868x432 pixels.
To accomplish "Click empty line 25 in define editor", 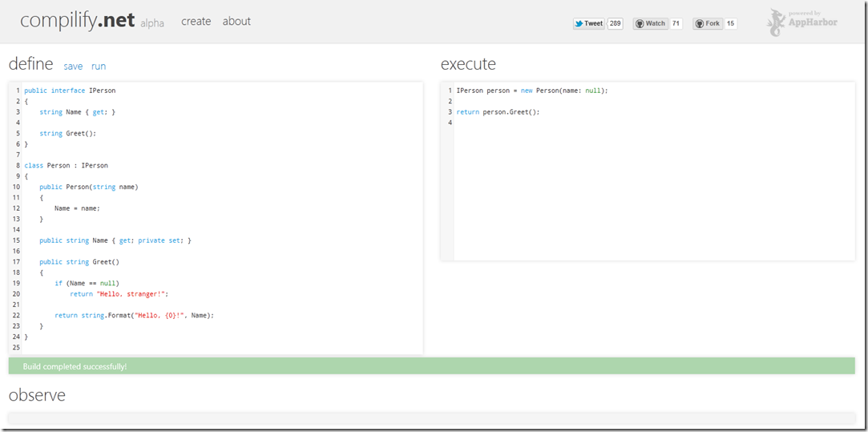I will coord(221,348).
